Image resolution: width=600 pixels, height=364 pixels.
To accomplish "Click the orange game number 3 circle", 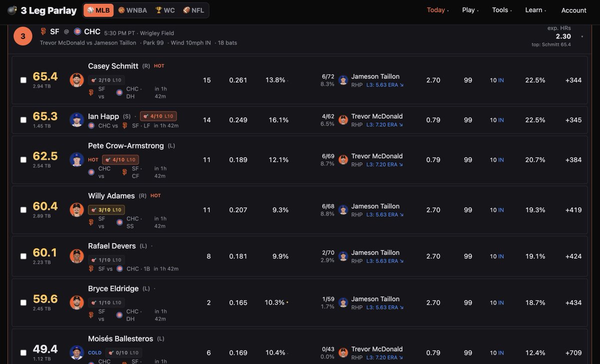I will tap(23, 36).
